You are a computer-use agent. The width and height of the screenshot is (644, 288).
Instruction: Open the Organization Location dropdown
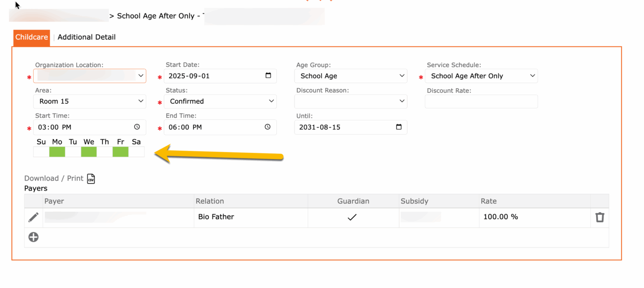[90, 76]
